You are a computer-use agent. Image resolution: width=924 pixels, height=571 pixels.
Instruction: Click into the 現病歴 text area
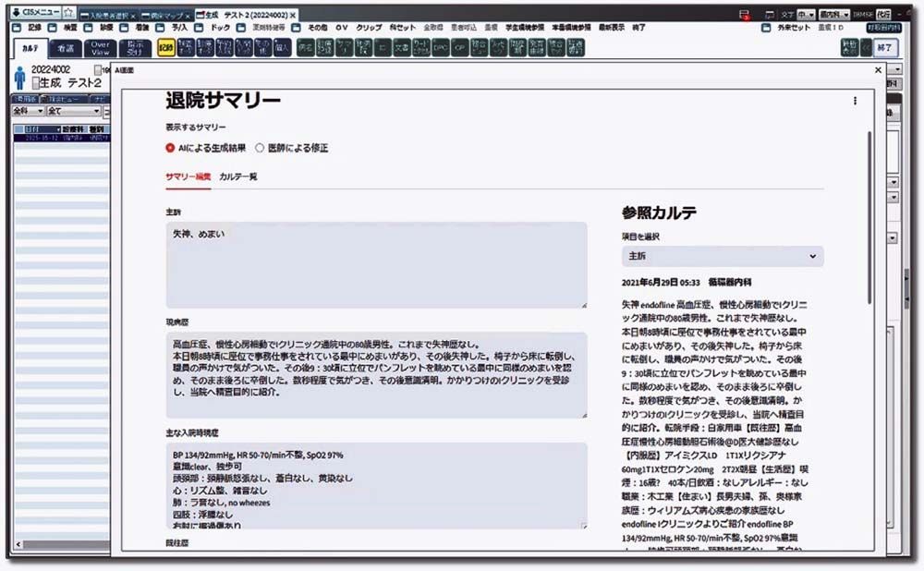pyautogui.click(x=377, y=375)
